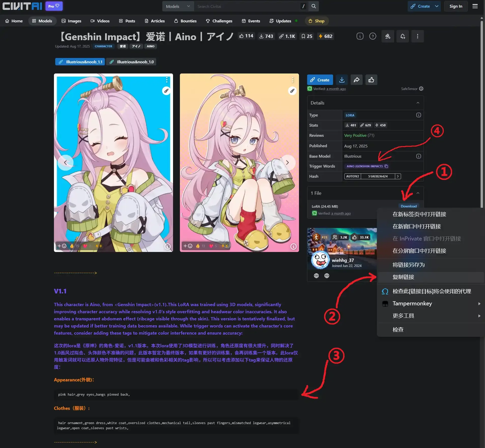The height and width of the screenshot is (448, 485).
Task: Click the Sign In button
Action: coord(456,6)
